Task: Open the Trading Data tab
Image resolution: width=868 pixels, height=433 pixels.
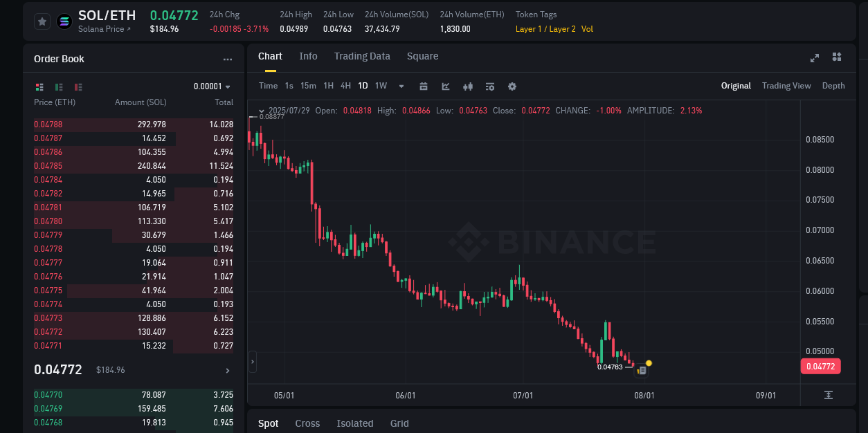Action: [362, 57]
